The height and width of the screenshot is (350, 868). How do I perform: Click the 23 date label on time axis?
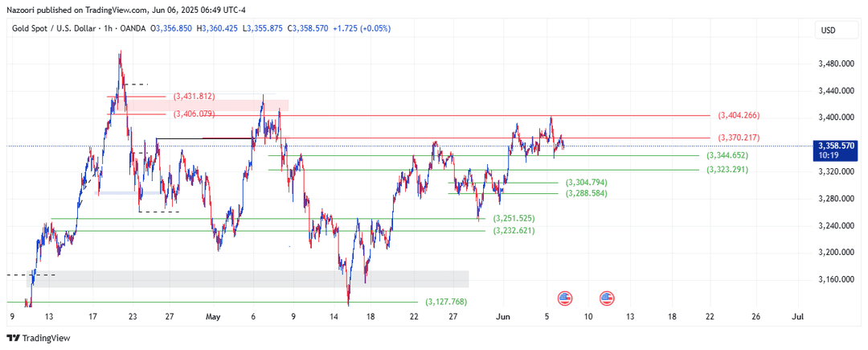point(132,317)
